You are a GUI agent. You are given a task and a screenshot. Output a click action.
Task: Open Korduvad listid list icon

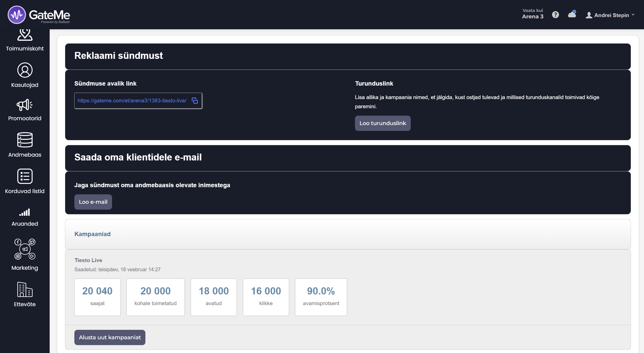(25, 176)
